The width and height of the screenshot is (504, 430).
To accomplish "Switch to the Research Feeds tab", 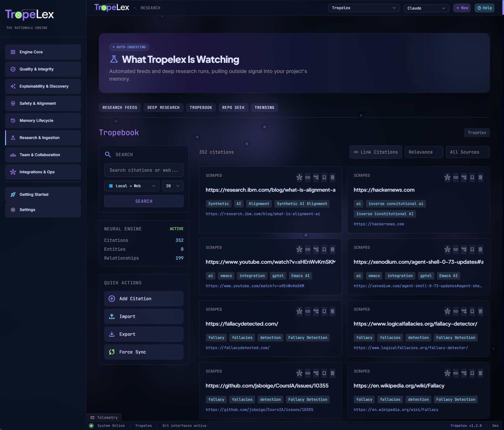I will click(x=120, y=108).
